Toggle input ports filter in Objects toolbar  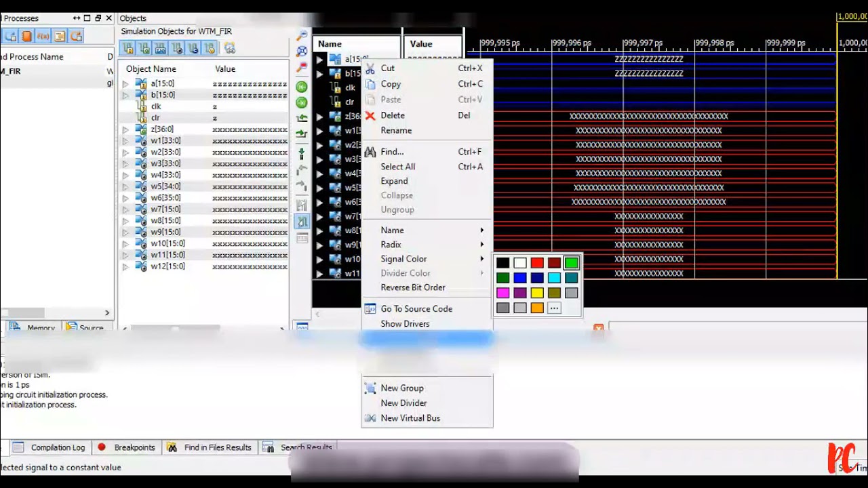[x=127, y=48]
